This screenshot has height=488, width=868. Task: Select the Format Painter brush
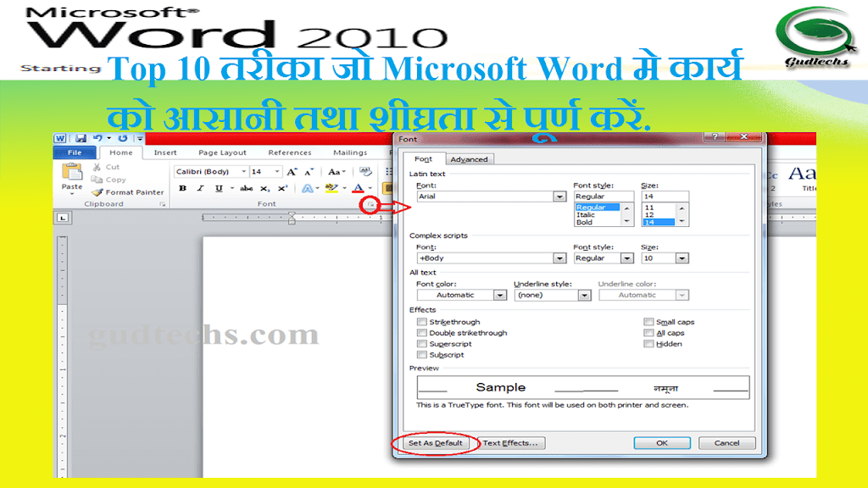click(97, 192)
